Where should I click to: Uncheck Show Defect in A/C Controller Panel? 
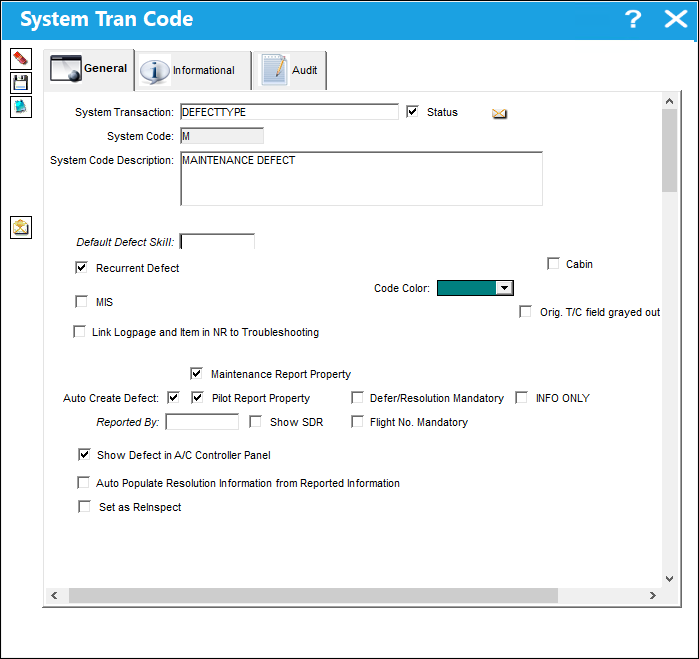click(84, 454)
